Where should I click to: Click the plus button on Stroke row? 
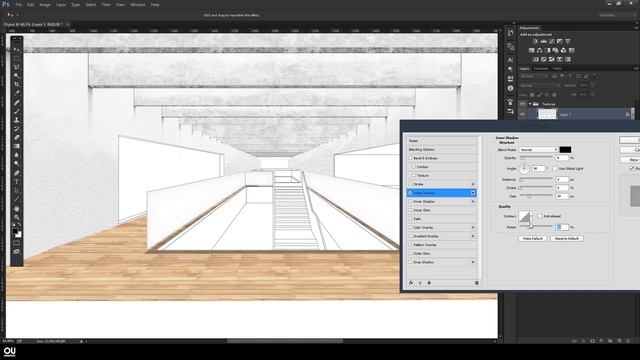473,184
